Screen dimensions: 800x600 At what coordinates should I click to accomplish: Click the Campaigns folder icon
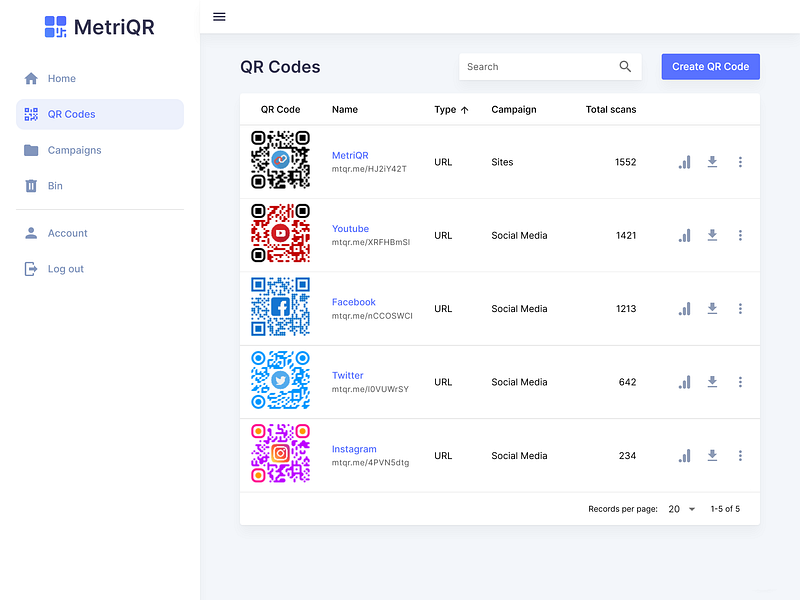pos(31,150)
